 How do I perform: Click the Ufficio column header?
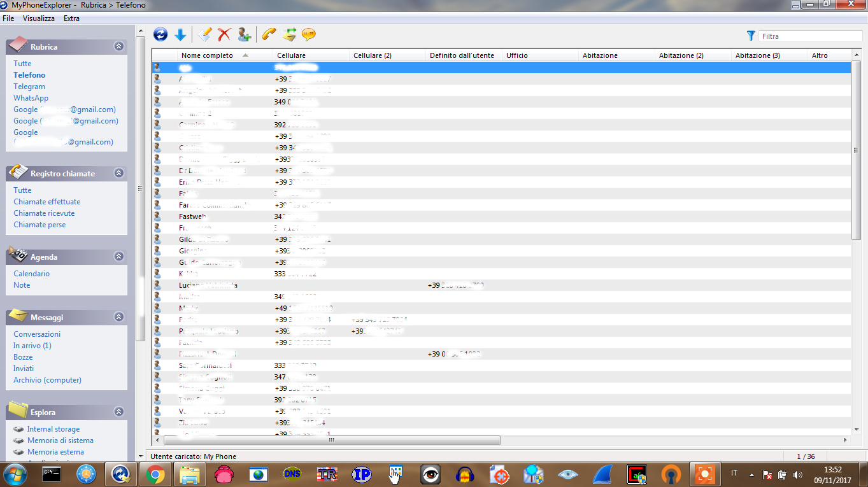tap(540, 55)
